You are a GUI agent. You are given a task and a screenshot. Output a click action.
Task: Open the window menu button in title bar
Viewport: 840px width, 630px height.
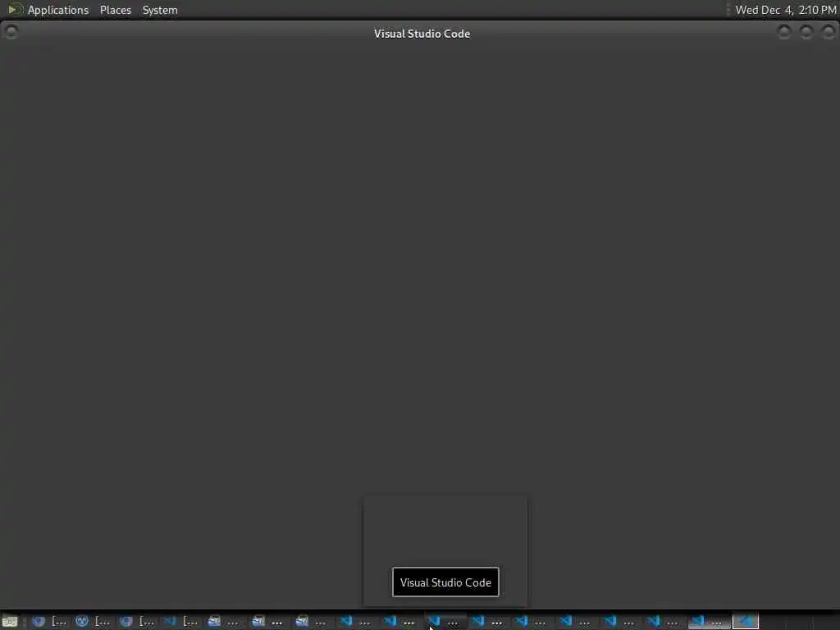pyautogui.click(x=11, y=32)
